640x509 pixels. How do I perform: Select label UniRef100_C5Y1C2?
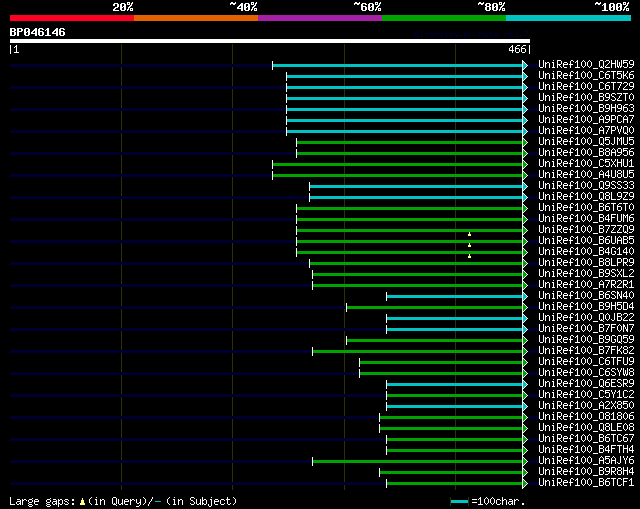[x=586, y=395]
